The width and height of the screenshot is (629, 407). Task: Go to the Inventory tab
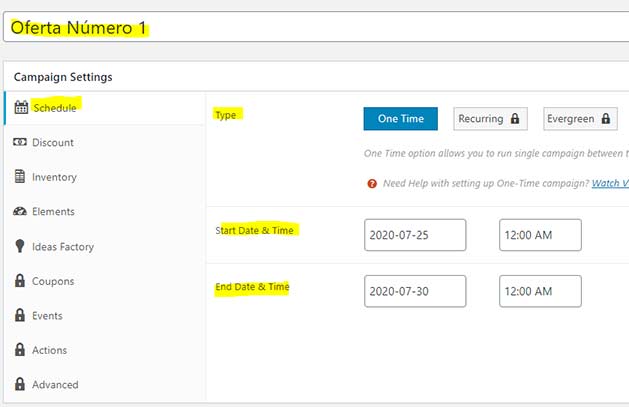point(104,177)
